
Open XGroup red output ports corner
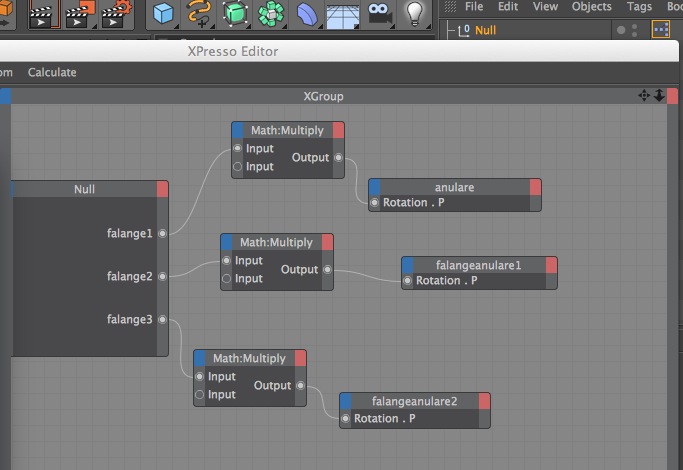[x=672, y=96]
